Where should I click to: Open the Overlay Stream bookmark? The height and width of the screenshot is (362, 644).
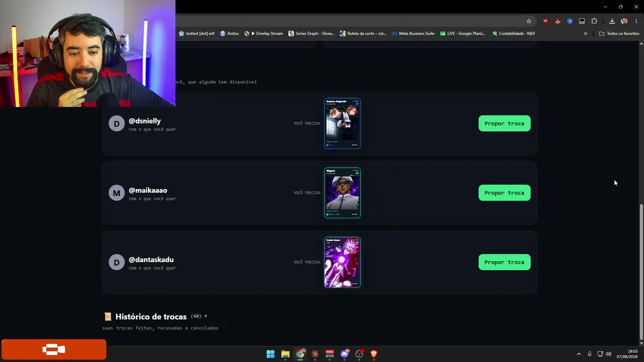pyautogui.click(x=264, y=34)
